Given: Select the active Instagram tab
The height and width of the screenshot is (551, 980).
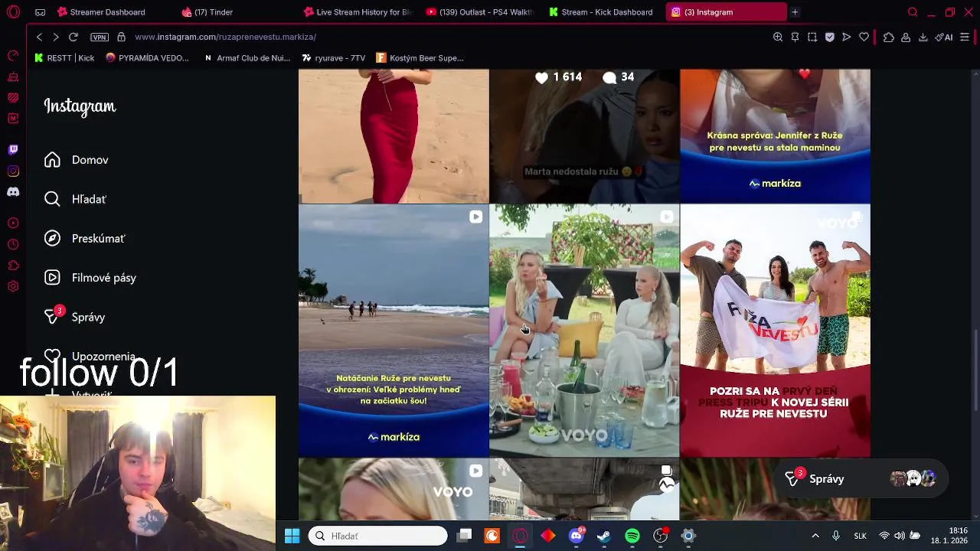Looking at the screenshot, I should pos(726,12).
